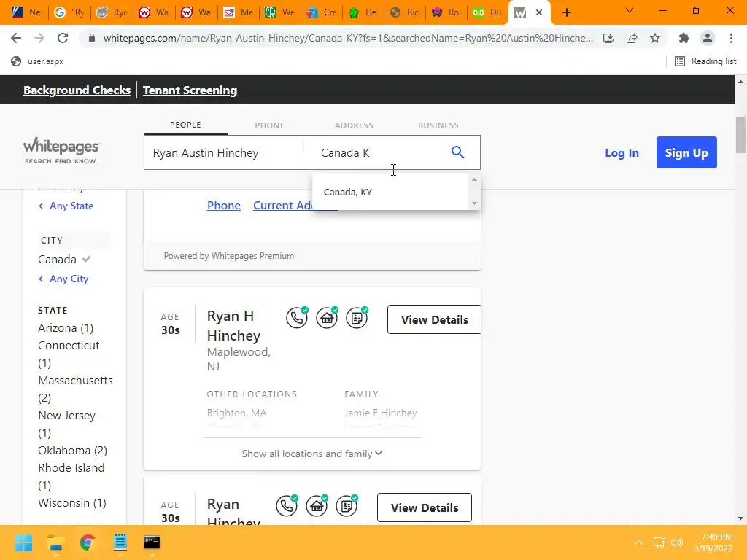Filter by New Jersey state
This screenshot has width=747, height=560.
point(66,424)
